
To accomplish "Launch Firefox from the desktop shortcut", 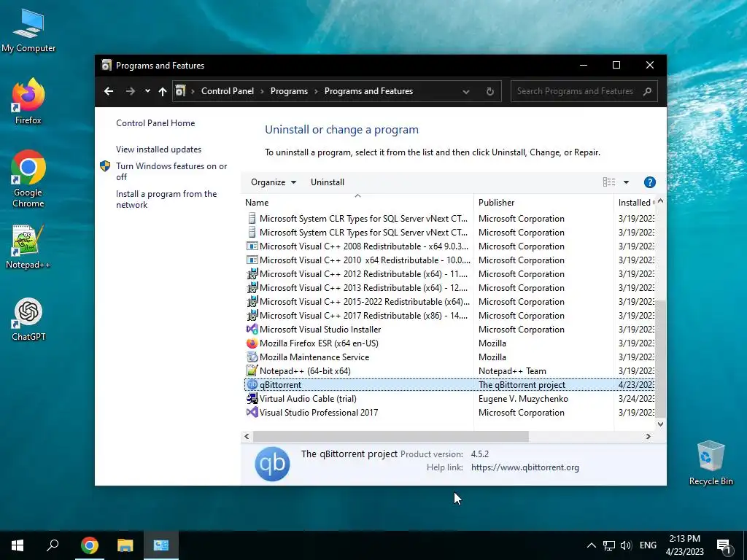I will 28,101.
